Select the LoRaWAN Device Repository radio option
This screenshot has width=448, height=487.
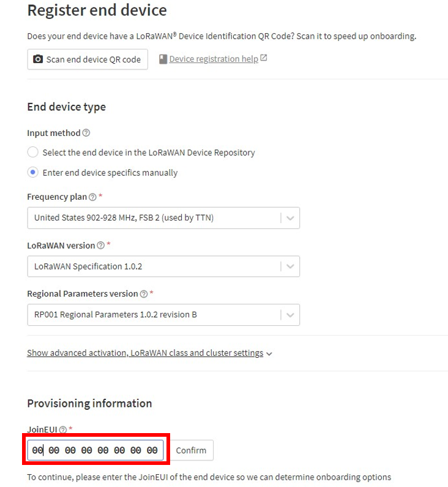[x=33, y=152]
